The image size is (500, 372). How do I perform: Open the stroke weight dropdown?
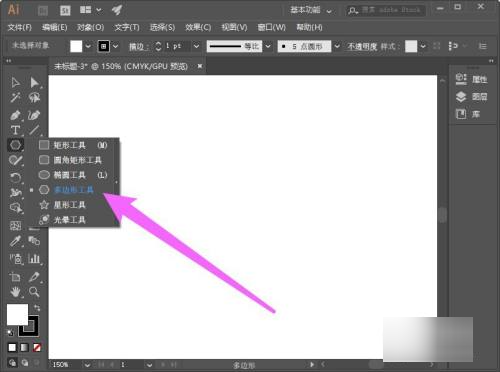pos(197,46)
